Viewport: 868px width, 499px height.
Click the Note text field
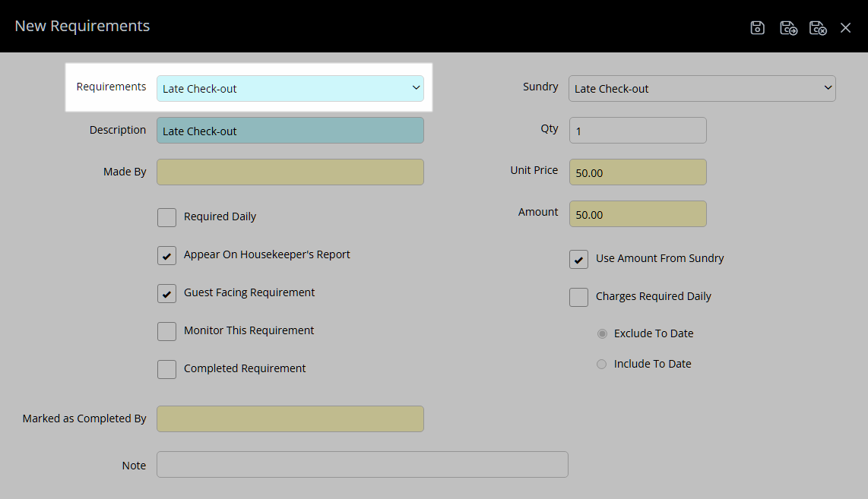pos(362,465)
